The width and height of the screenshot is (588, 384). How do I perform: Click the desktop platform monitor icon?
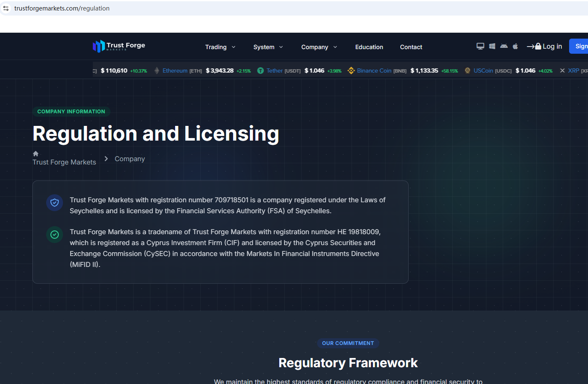click(480, 46)
